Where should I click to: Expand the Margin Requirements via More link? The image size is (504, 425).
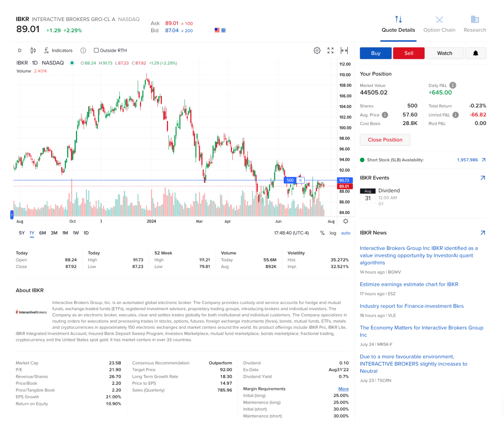coord(343,389)
